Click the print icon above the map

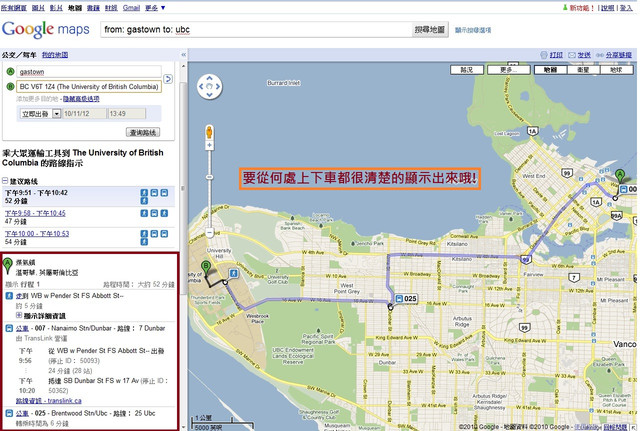tap(544, 55)
